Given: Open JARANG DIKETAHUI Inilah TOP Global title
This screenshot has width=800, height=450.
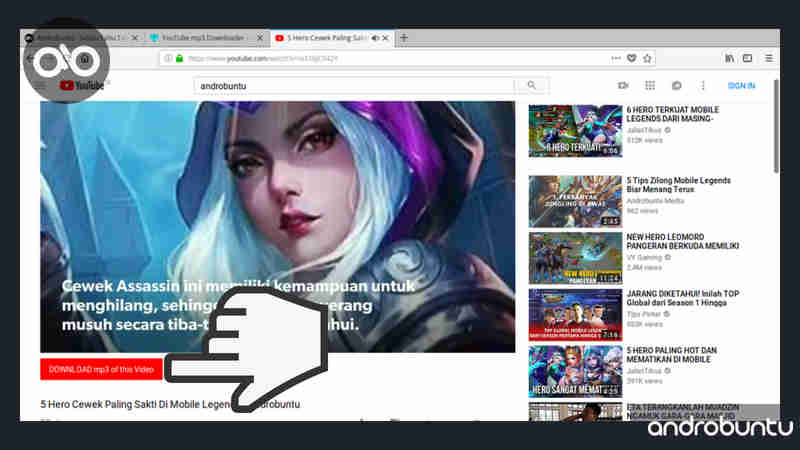Looking at the screenshot, I should point(683,298).
